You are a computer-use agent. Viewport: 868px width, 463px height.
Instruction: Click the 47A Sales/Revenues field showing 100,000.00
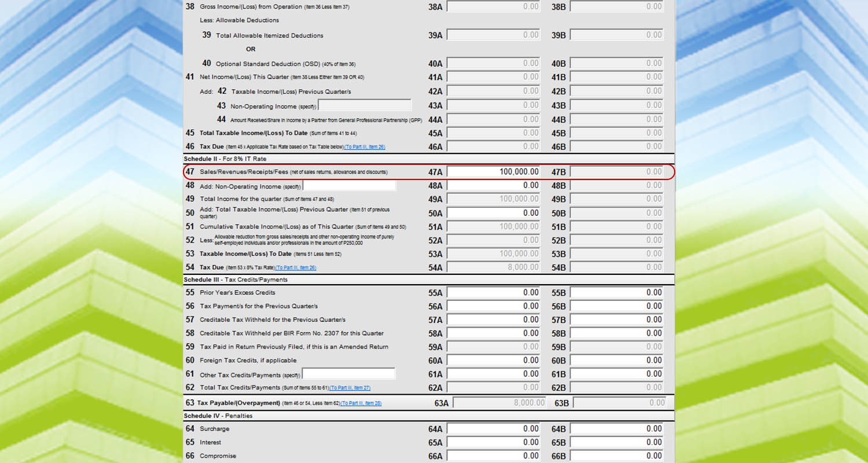click(494, 172)
